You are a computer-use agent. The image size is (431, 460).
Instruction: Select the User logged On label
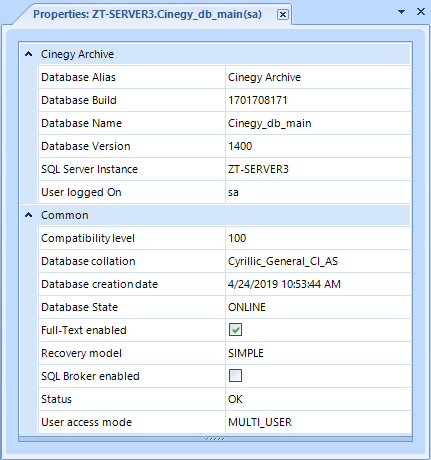(81, 192)
